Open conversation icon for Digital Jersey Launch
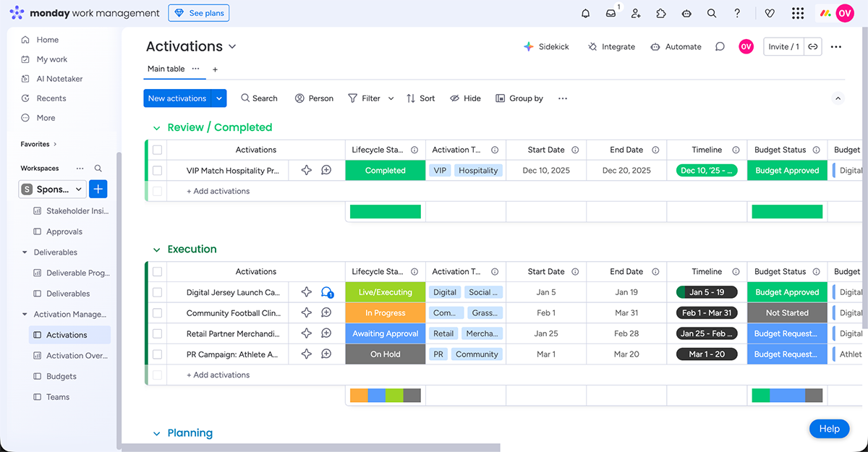 point(326,292)
